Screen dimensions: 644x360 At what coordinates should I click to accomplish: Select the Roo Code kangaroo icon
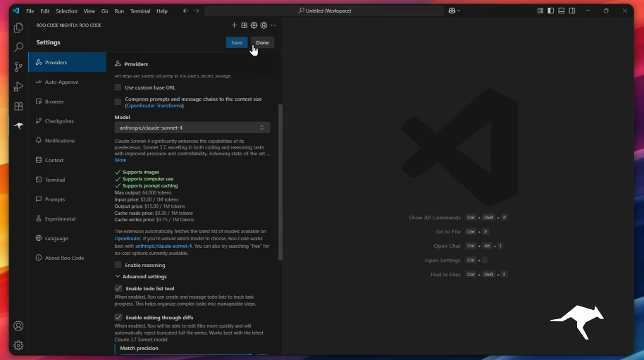click(x=18, y=126)
